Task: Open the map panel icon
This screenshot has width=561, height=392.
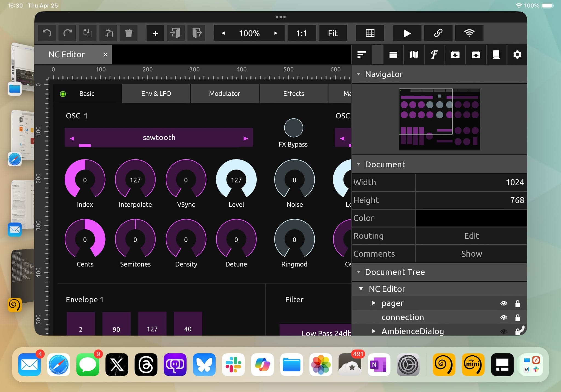Action: coord(414,55)
